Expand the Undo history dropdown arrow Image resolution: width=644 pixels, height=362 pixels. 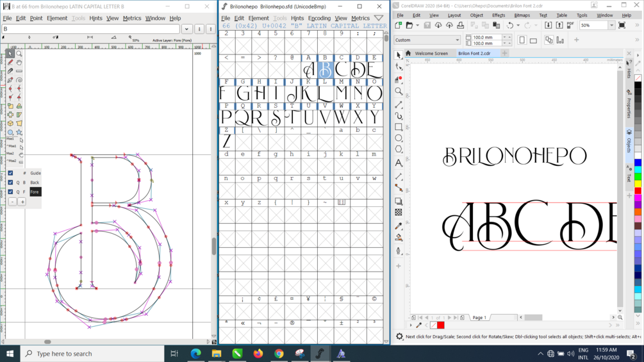(x=518, y=26)
